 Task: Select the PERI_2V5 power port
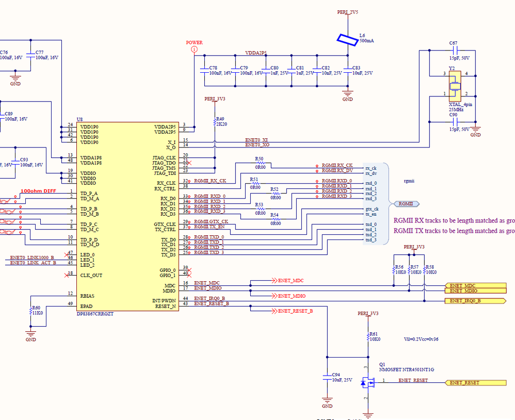pyautogui.click(x=347, y=11)
